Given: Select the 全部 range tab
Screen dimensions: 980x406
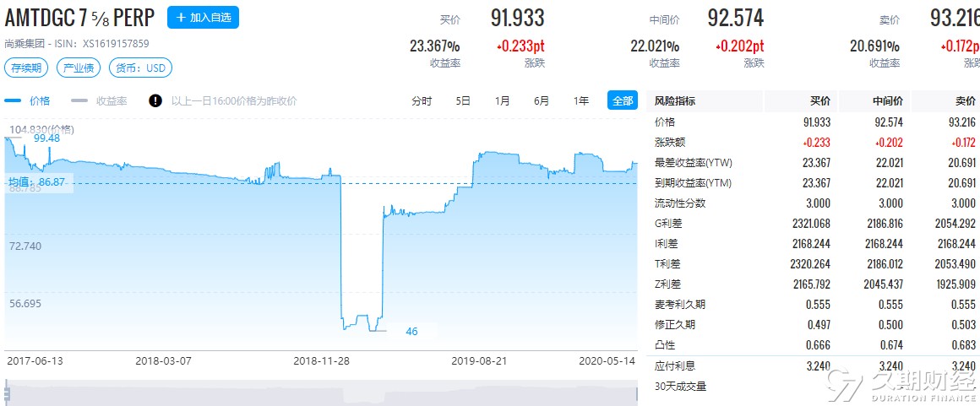Looking at the screenshot, I should 623,100.
